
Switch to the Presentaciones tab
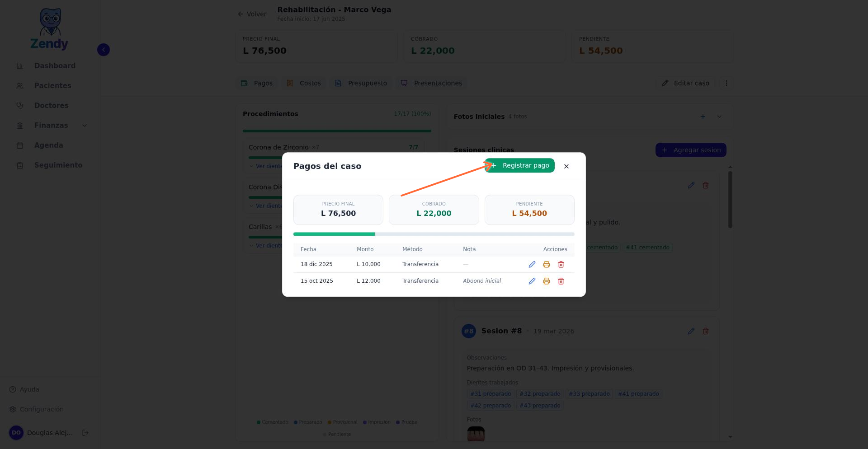[432, 83]
